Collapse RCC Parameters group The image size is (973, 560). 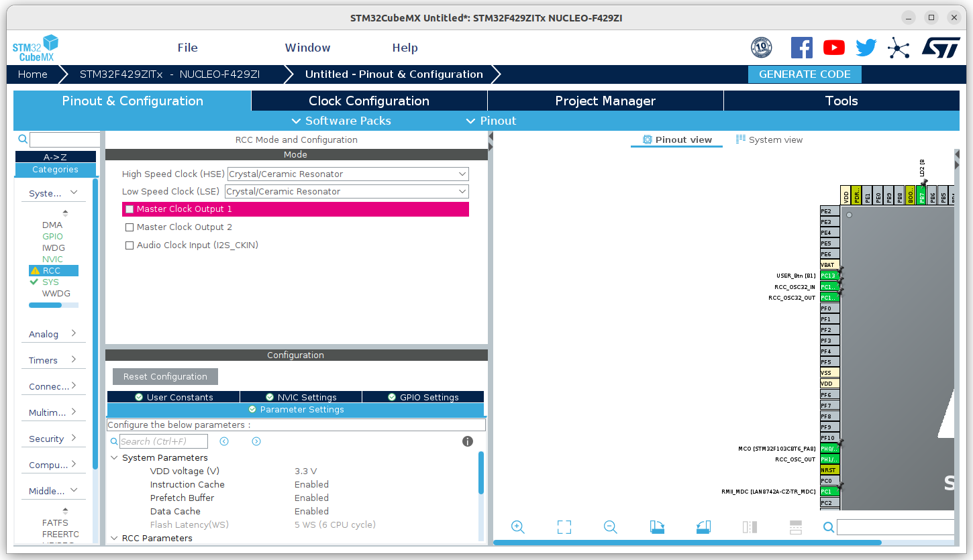[x=114, y=539]
